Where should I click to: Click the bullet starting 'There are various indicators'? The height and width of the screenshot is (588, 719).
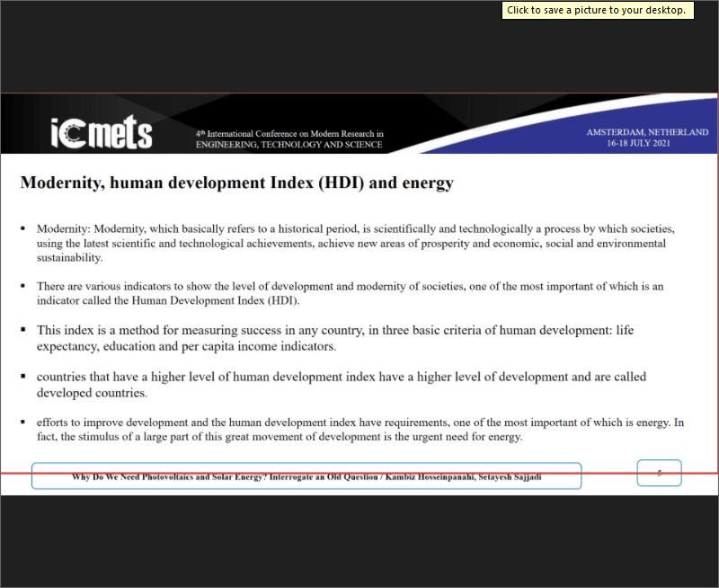tap(350, 293)
